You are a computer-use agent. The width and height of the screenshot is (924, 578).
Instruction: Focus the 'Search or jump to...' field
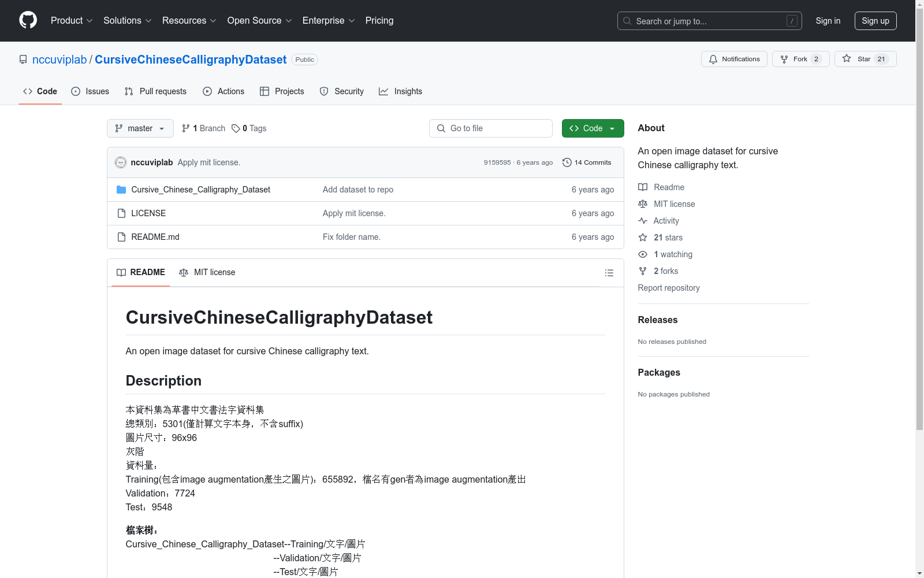710,21
